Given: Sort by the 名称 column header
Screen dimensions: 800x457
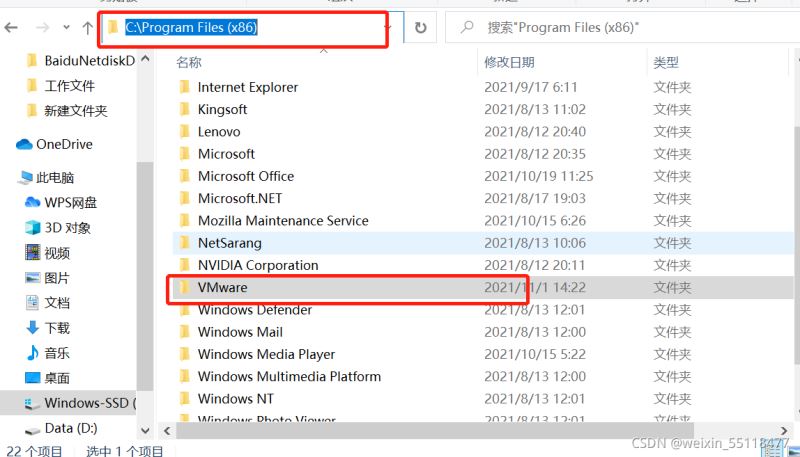Looking at the screenshot, I should (x=189, y=62).
